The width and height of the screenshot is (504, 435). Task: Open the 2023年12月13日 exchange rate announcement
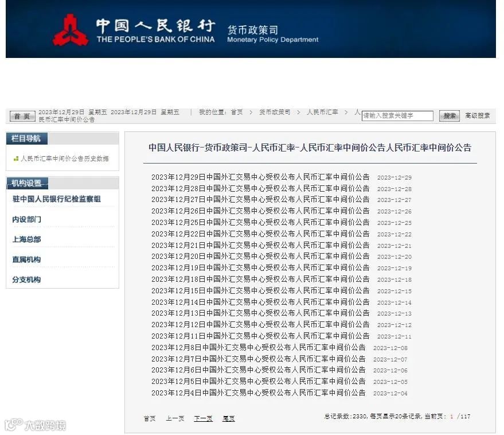pos(260,313)
